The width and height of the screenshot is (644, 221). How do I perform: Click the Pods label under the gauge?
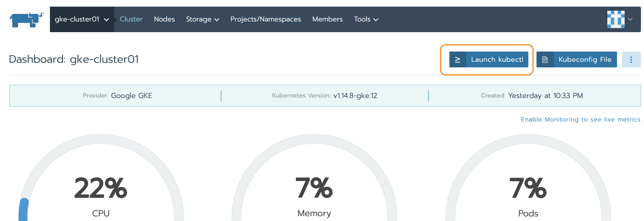click(x=528, y=213)
